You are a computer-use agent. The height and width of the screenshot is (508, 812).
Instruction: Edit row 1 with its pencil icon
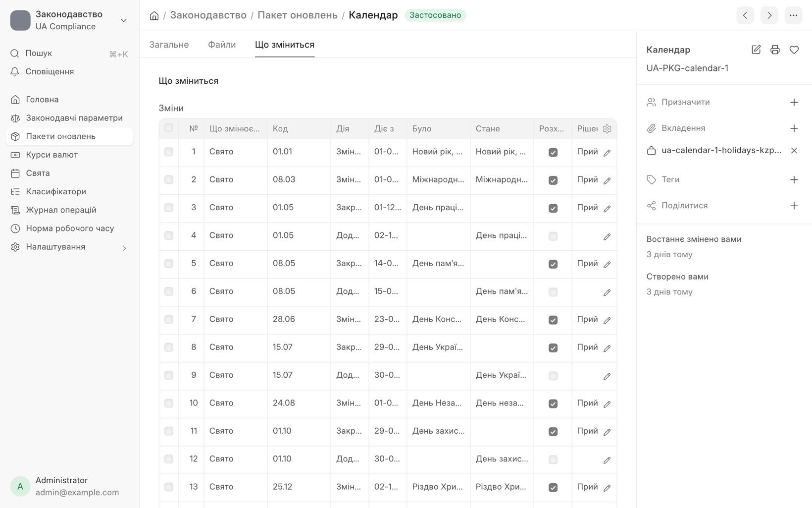coord(607,153)
